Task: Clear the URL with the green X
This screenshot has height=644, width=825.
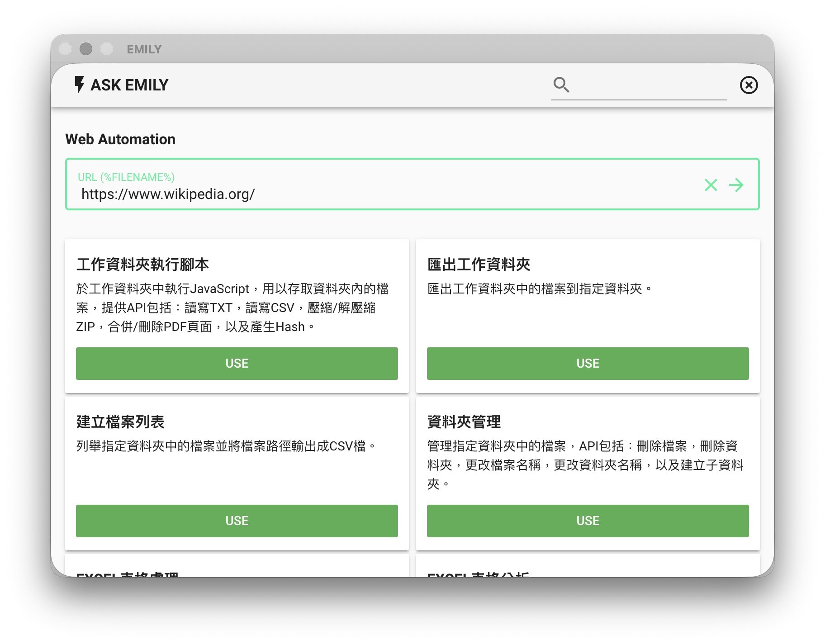Action: click(711, 185)
